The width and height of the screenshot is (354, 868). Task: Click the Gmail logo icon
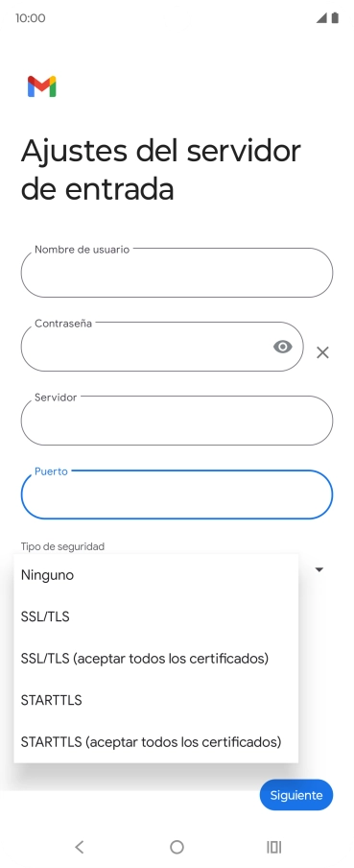pos(42,86)
